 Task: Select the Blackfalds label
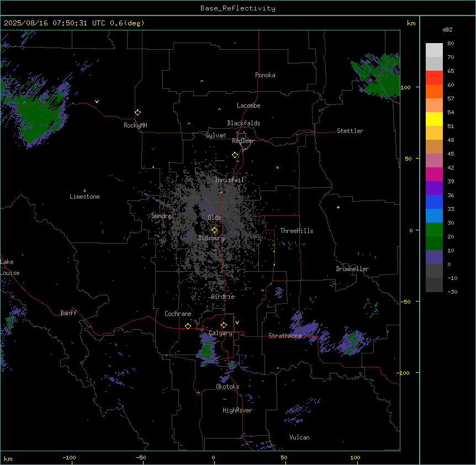click(x=244, y=123)
